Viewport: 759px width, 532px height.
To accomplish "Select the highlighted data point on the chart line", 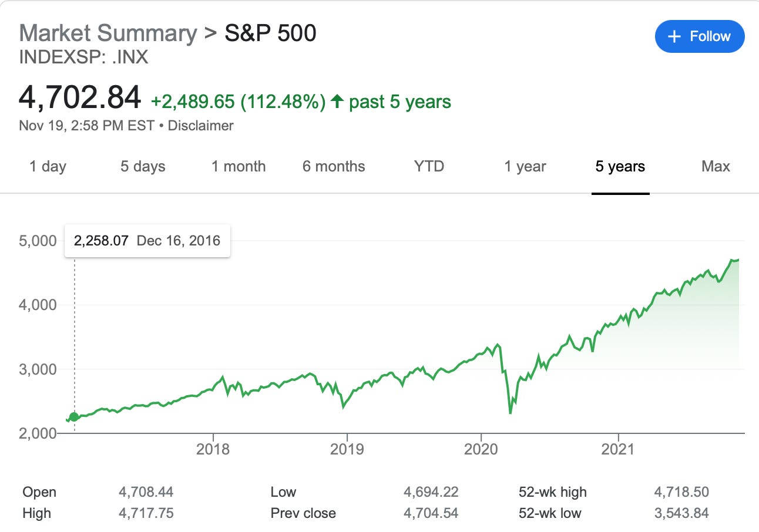I will (x=73, y=417).
